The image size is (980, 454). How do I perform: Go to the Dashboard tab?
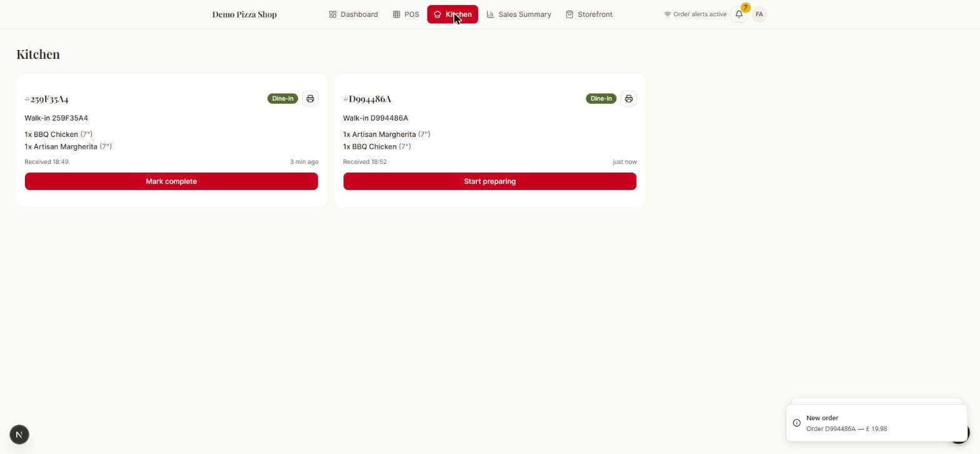(353, 14)
